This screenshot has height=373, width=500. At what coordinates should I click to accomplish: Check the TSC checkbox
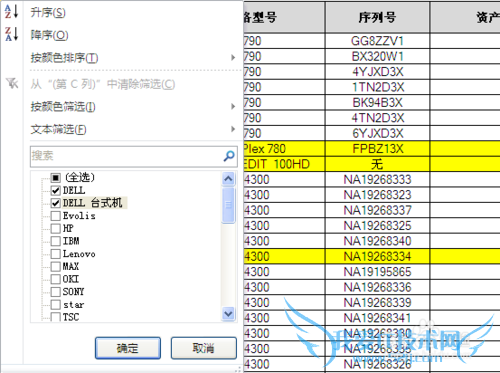coord(56,316)
